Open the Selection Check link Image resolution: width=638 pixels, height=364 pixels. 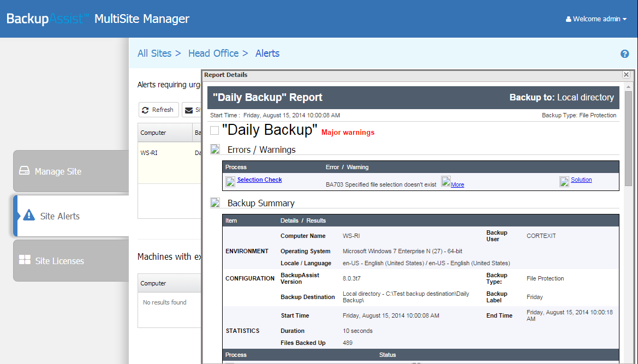(260, 180)
